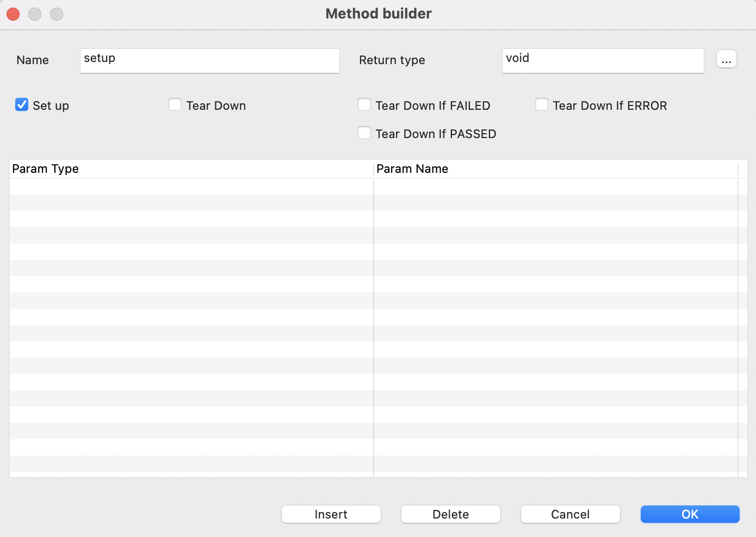
Task: Click the Param Name column header
Action: click(x=412, y=168)
